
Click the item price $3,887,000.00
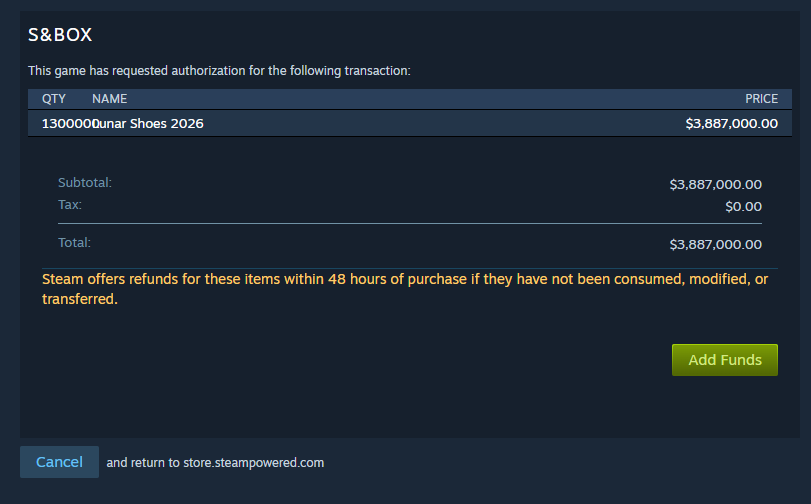point(731,124)
